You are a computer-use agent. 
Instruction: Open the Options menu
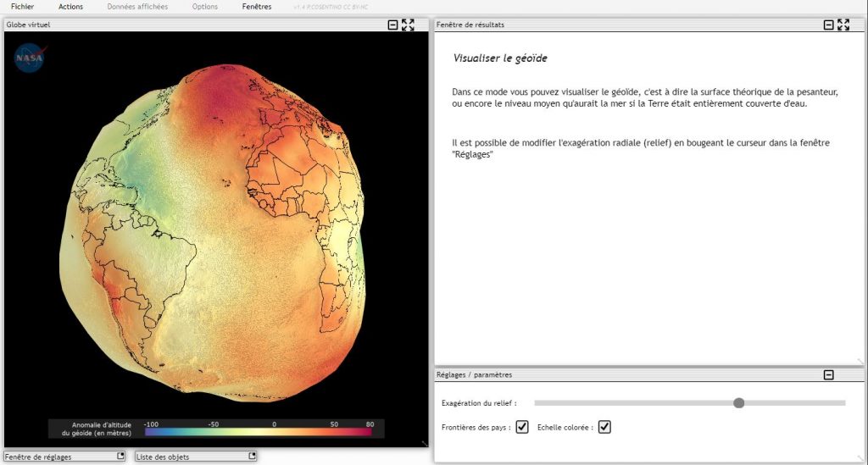click(x=205, y=7)
